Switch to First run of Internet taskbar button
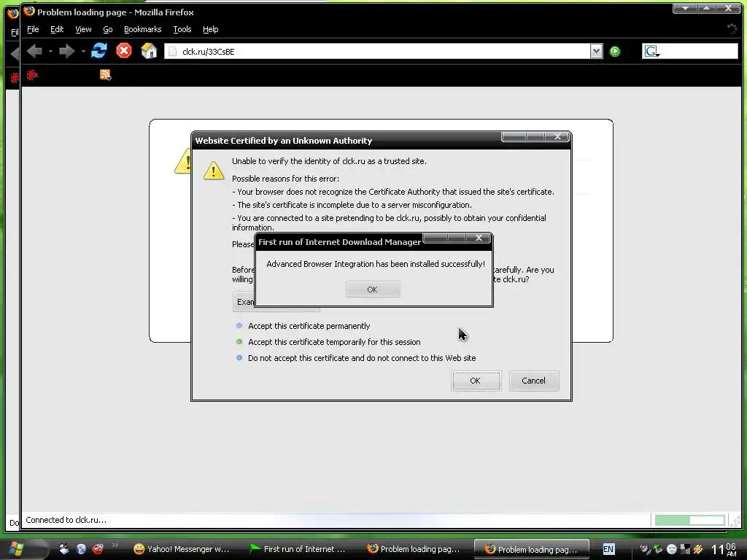The image size is (747, 560). pos(298,549)
